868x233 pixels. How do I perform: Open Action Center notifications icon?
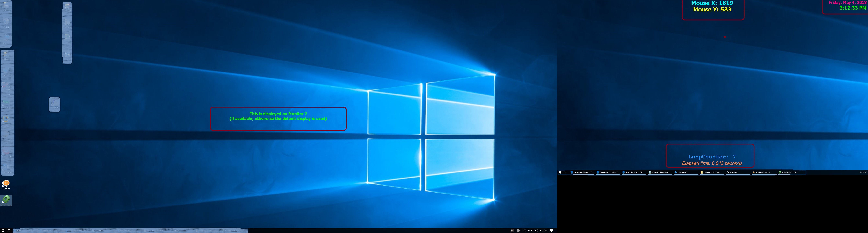[552, 231]
